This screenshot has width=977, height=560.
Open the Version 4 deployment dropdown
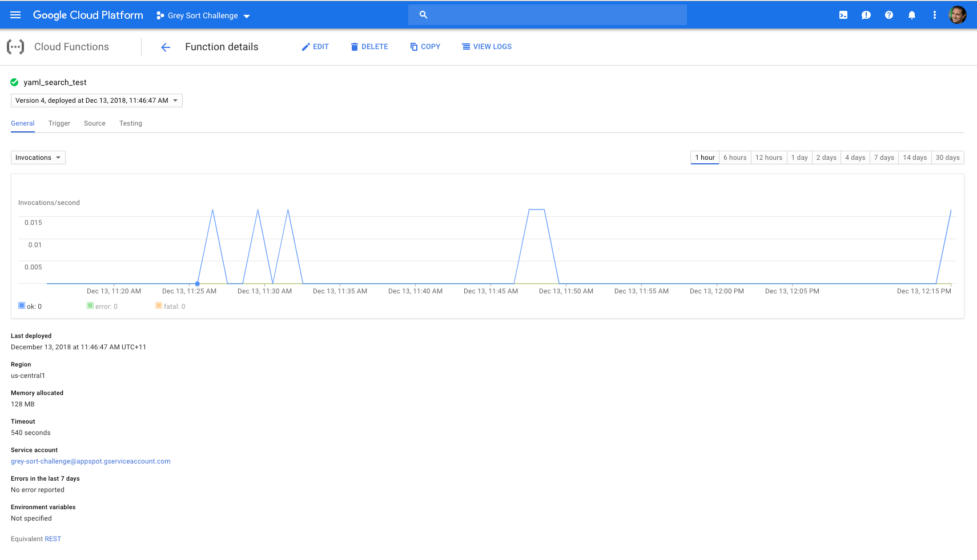coord(96,100)
